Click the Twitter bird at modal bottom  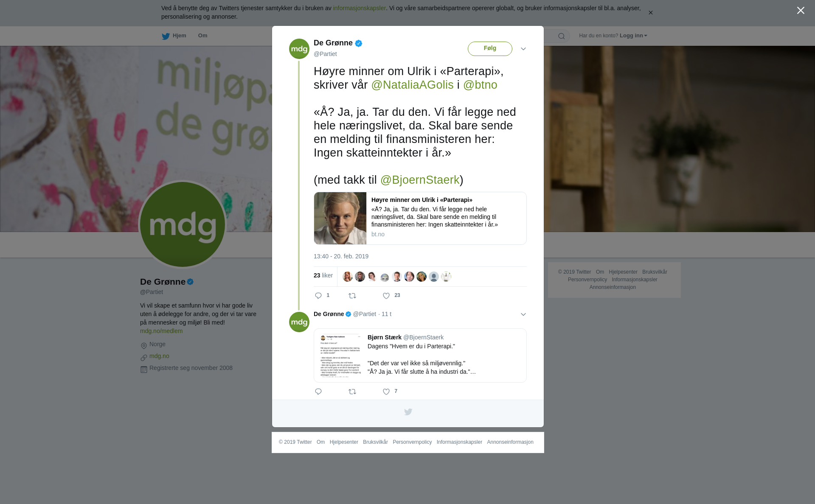pyautogui.click(x=408, y=412)
